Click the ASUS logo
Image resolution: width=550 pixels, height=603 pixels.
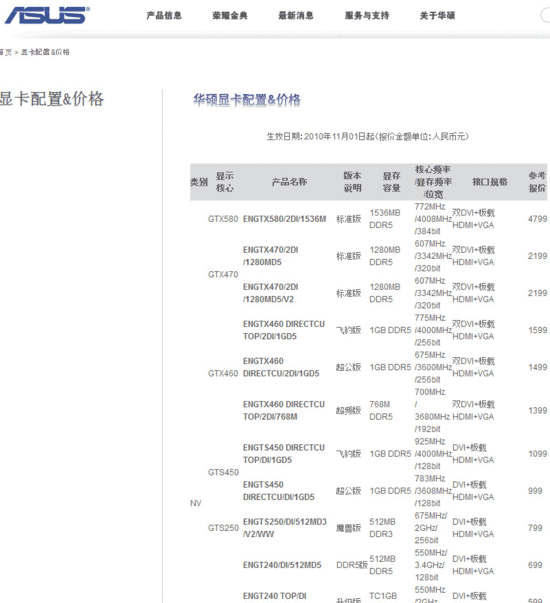click(x=47, y=15)
